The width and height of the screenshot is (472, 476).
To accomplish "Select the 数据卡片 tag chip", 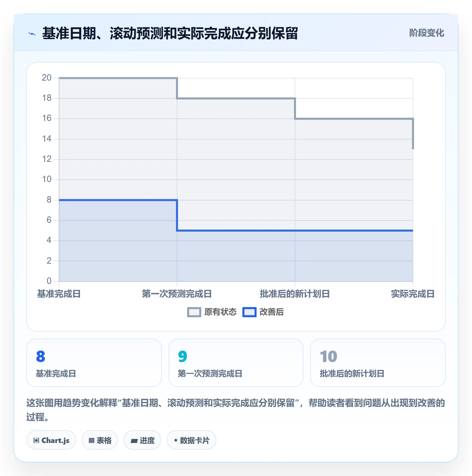I will [x=191, y=440].
